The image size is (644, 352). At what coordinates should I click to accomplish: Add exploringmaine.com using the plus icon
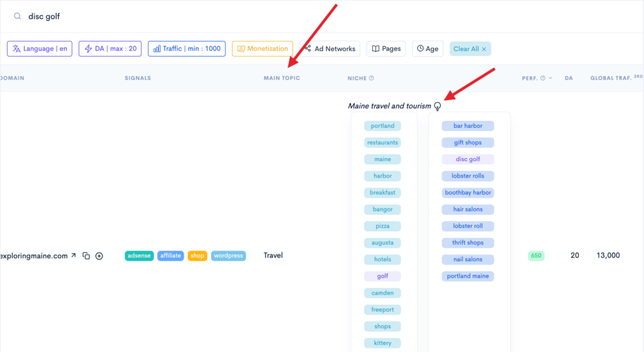click(99, 256)
